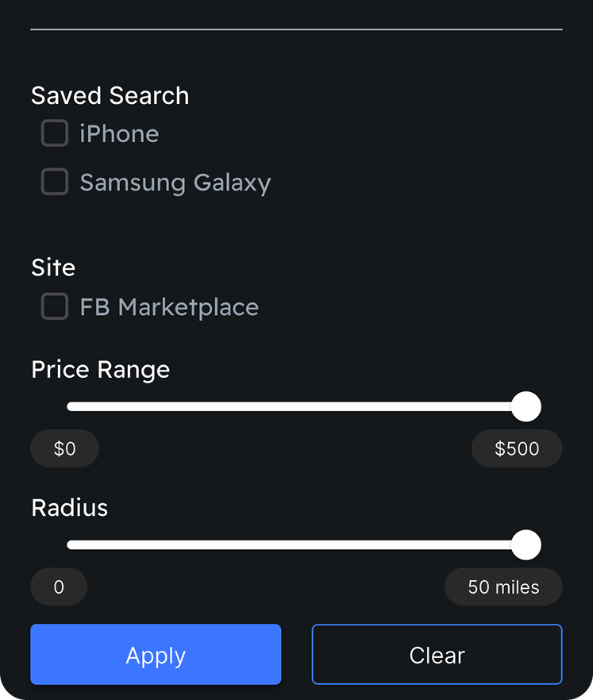
Task: Click the Radius section heading
Action: (x=69, y=508)
